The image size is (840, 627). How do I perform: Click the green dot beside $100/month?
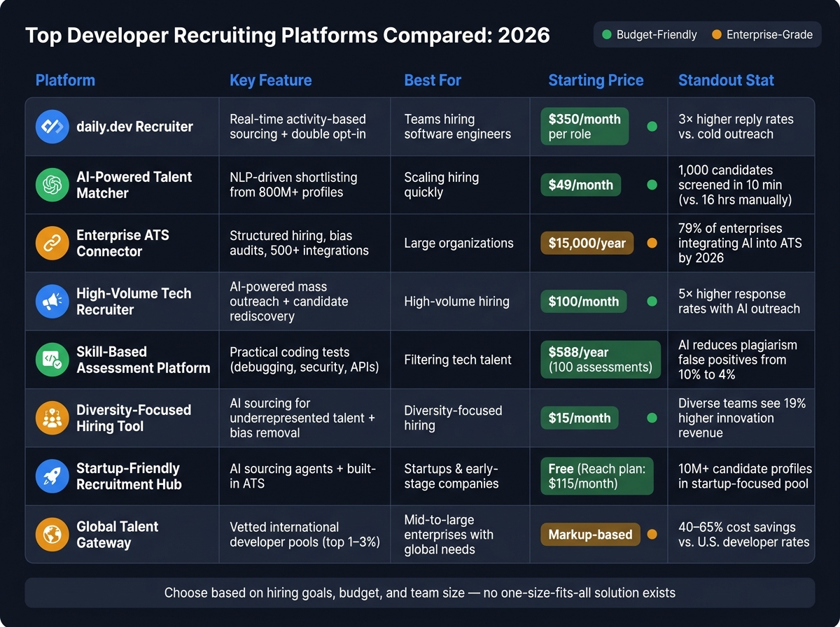(652, 302)
